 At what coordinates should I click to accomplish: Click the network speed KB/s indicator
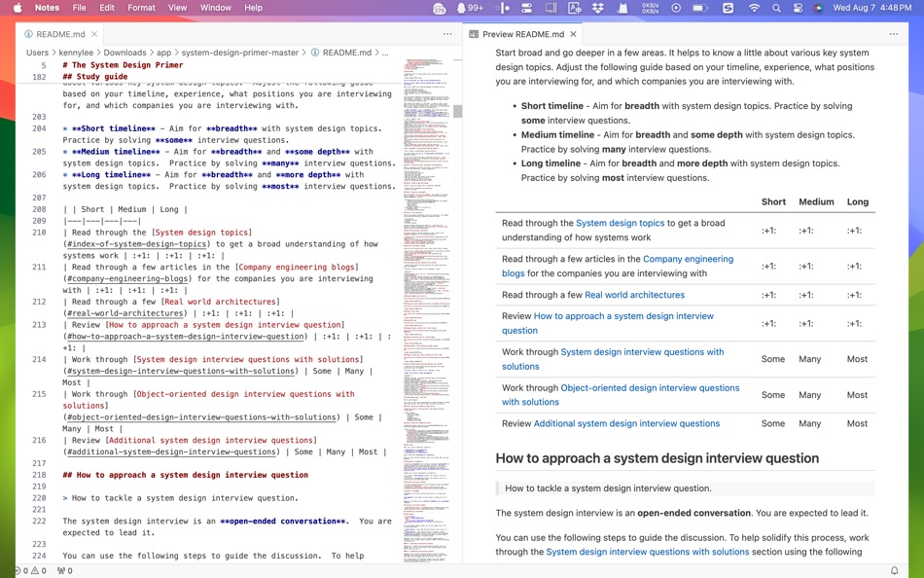coord(650,8)
